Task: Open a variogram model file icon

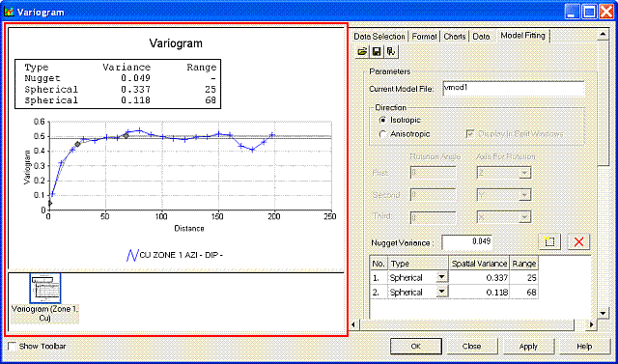Action: 362,51
